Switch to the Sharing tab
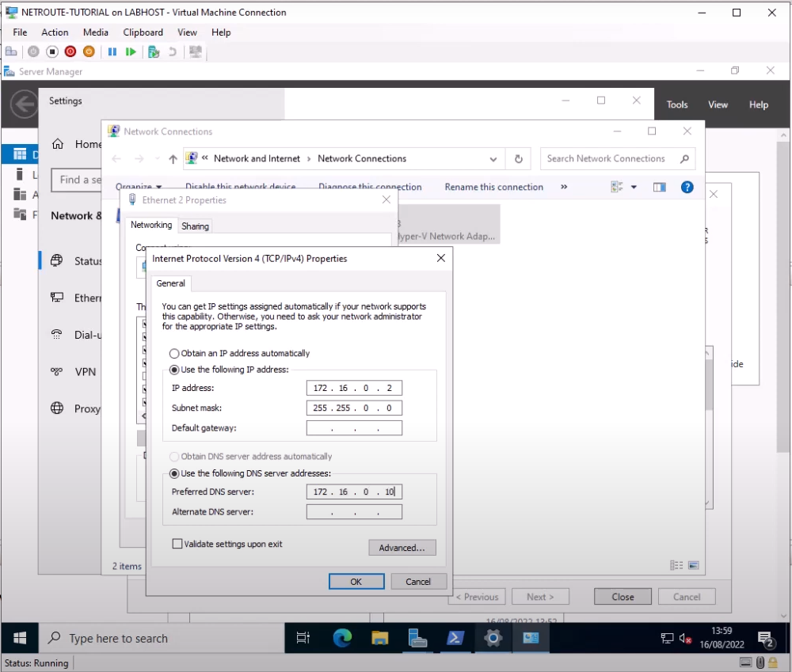The image size is (792, 672). click(195, 226)
